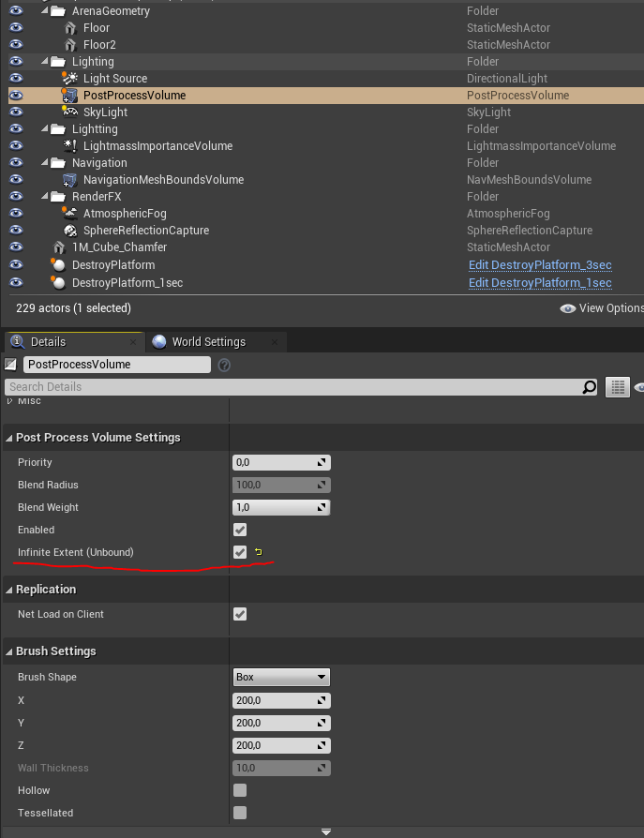Screen dimensions: 644x838
Task: Collapse the ArenaGeometry folder
Action: click(45, 10)
